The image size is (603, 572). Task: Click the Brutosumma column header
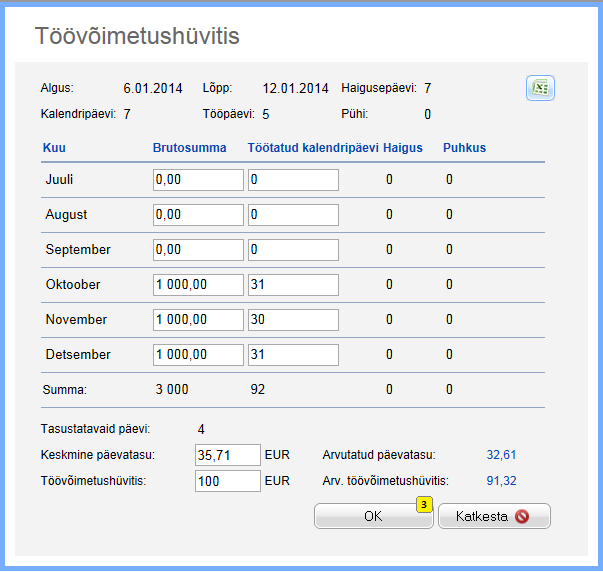point(189,148)
